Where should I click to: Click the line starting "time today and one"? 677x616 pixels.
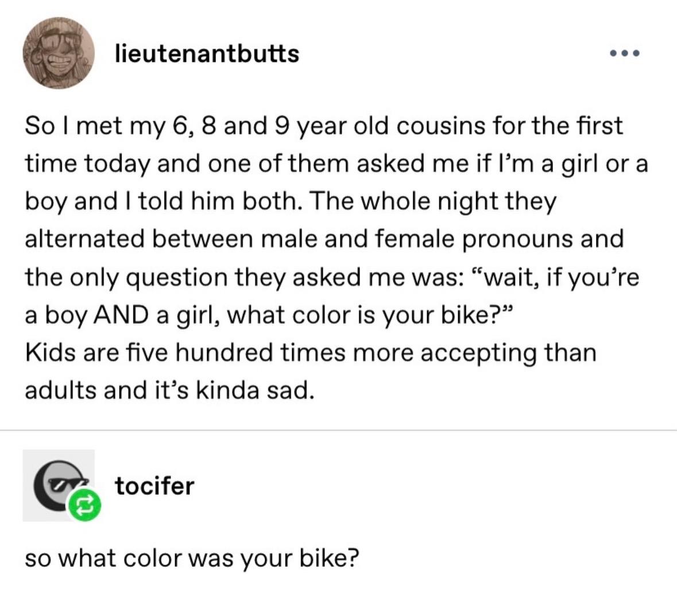(336, 164)
